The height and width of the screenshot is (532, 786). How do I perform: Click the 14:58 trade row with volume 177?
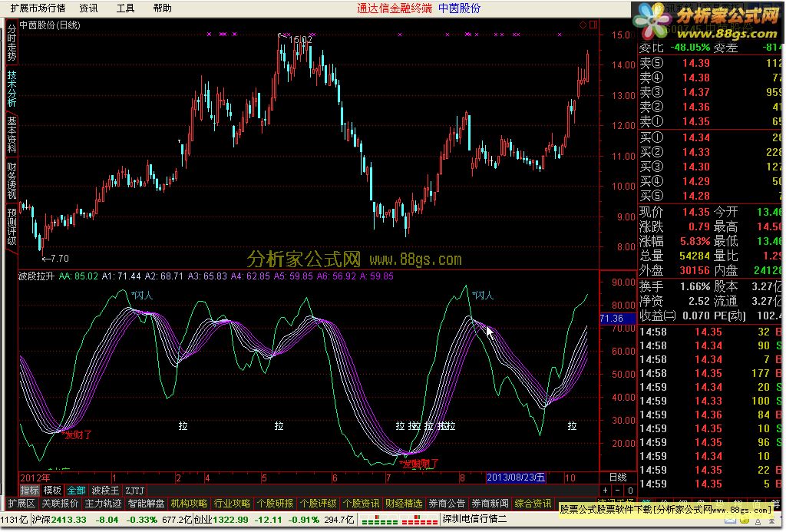(x=710, y=373)
